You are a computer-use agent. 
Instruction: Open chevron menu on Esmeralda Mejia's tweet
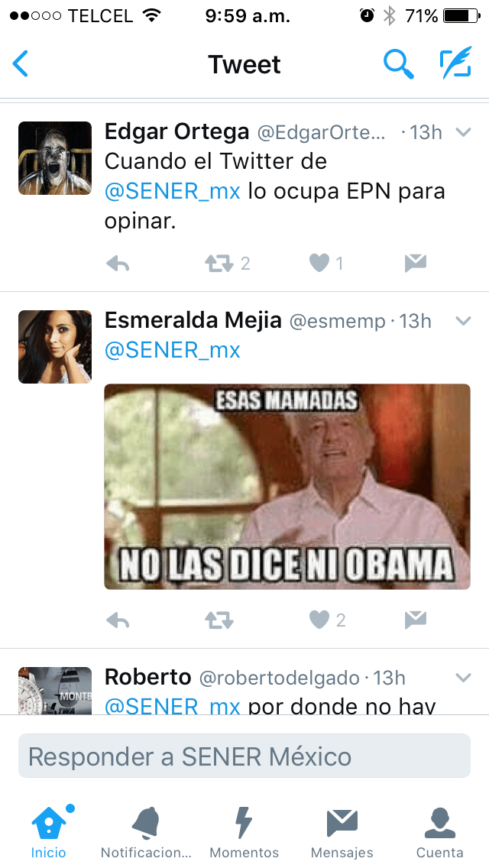463,322
